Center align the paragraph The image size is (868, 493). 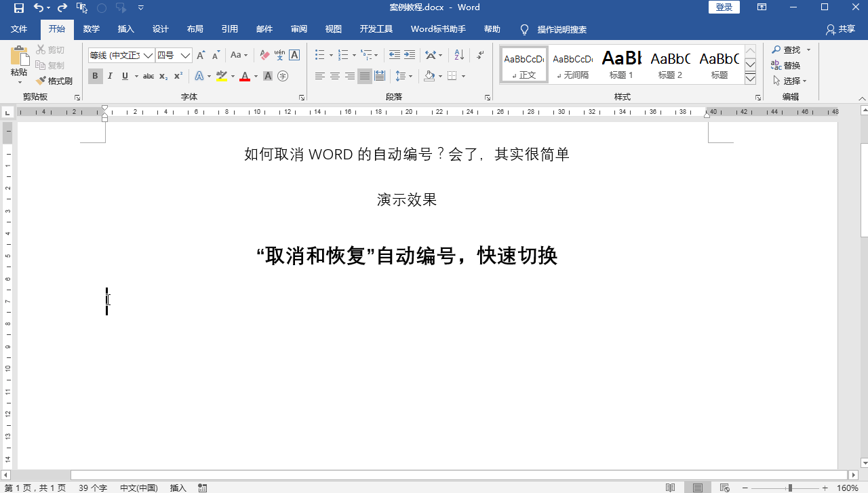(x=335, y=76)
